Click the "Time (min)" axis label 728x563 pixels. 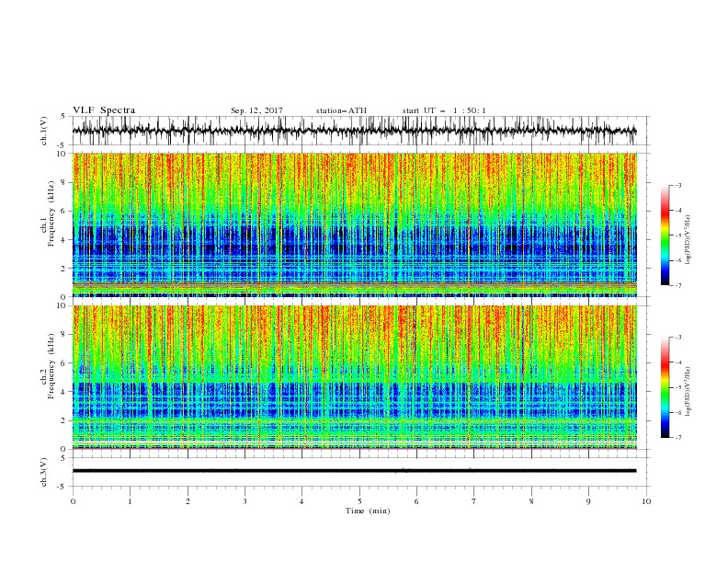(368, 511)
